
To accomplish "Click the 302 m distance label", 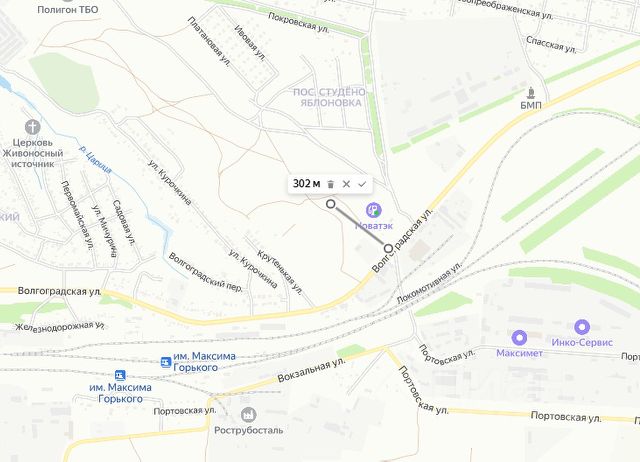I will click(307, 184).
